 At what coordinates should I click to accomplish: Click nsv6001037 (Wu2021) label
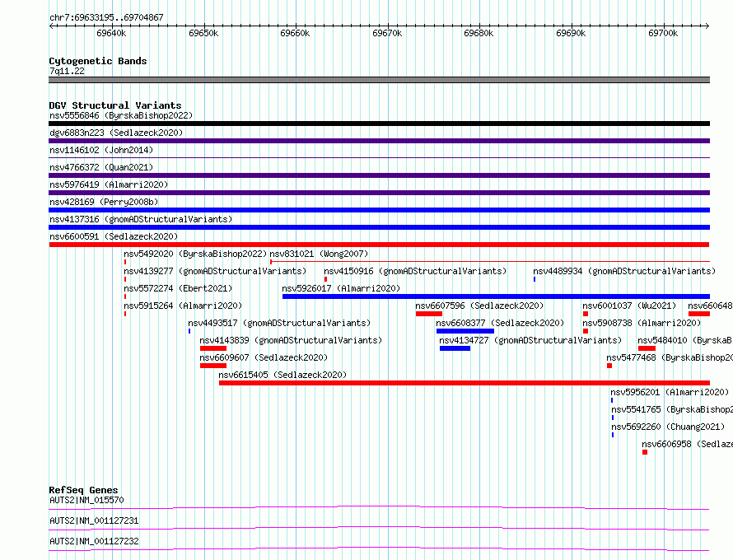click(629, 306)
